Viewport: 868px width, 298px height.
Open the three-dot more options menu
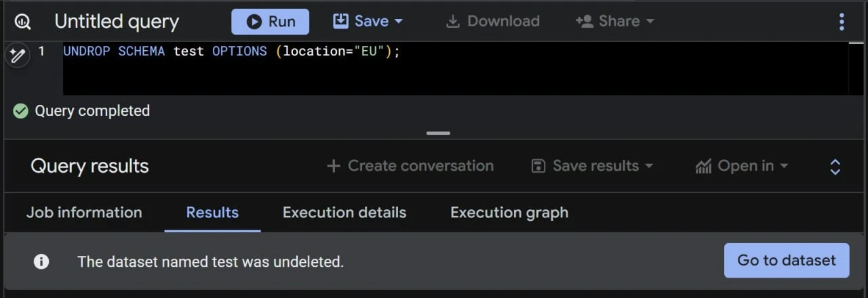pyautogui.click(x=842, y=22)
